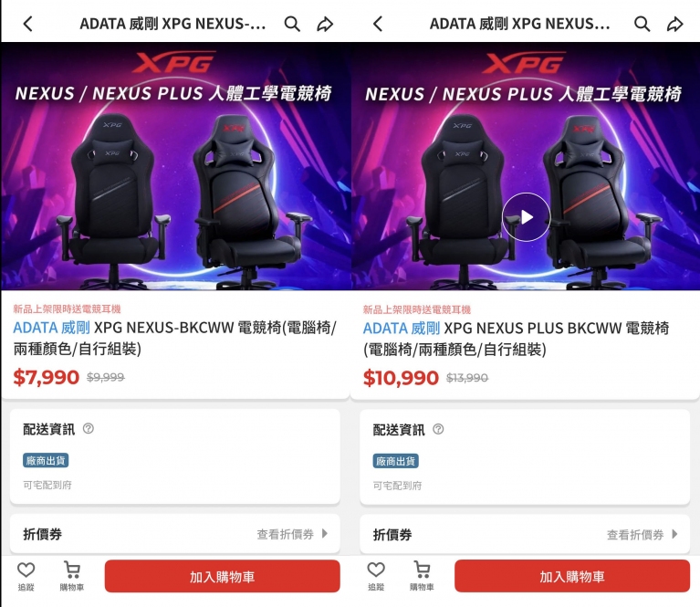This screenshot has width=700, height=607.
Task: Open the shopping cart on the left screen
Action: 72,576
